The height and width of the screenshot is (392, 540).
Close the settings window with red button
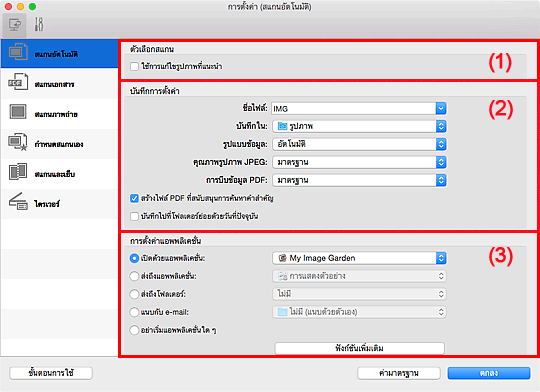click(x=9, y=7)
